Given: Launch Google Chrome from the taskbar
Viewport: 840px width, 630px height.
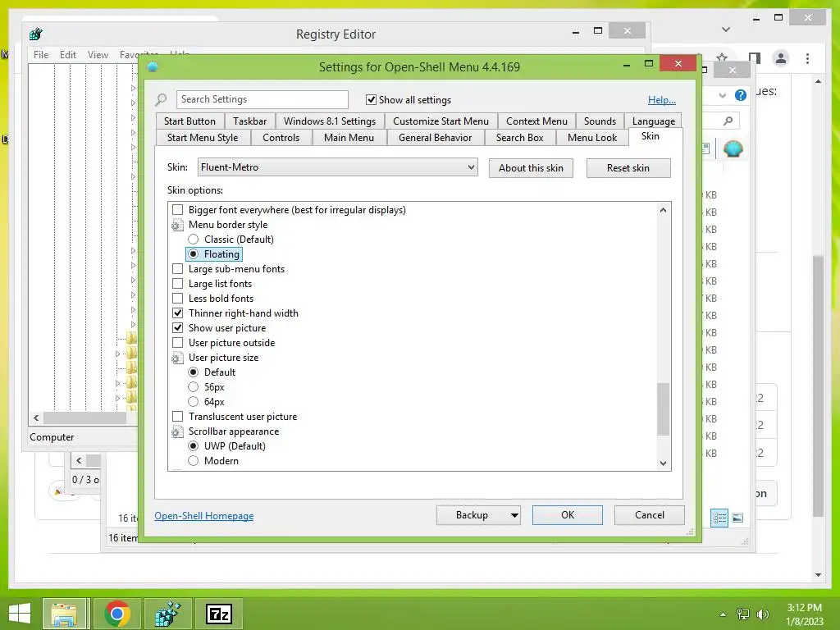Looking at the screenshot, I should [x=117, y=614].
